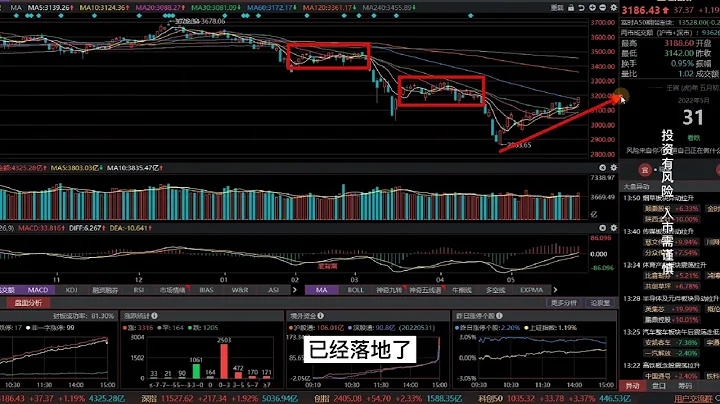Screen dimensions: 720x404
Task: Click the red 宜 circle icon
Action: click(645, 170)
